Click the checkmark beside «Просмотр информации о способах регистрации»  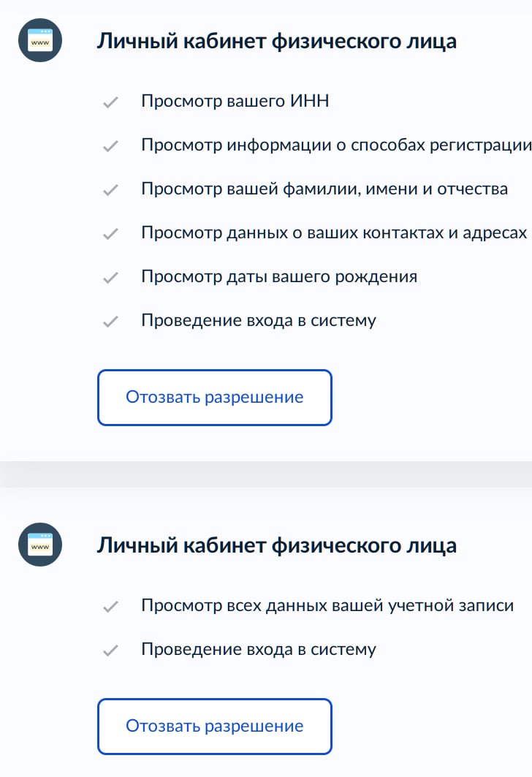pyautogui.click(x=110, y=146)
